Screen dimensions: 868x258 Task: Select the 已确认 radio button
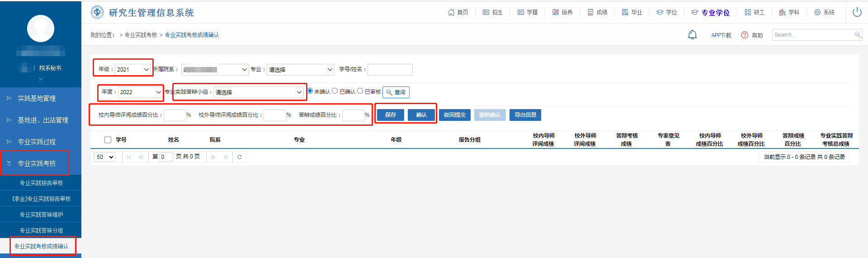(x=335, y=91)
